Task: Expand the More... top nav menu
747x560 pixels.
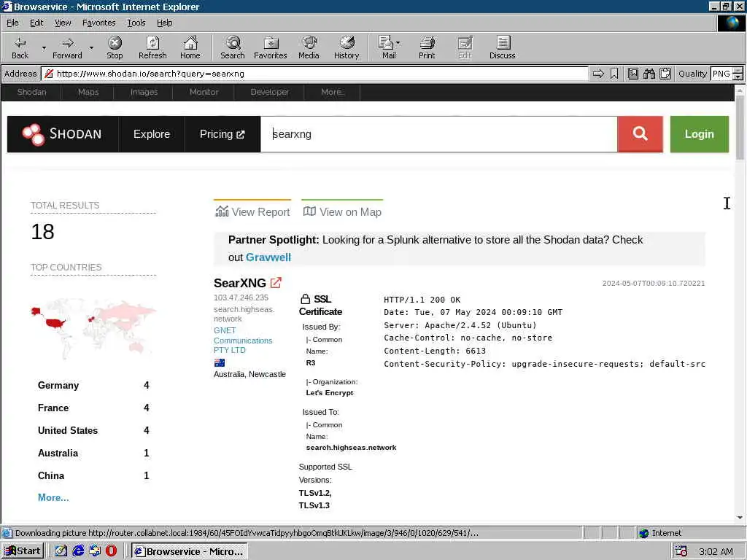Action: click(x=332, y=92)
